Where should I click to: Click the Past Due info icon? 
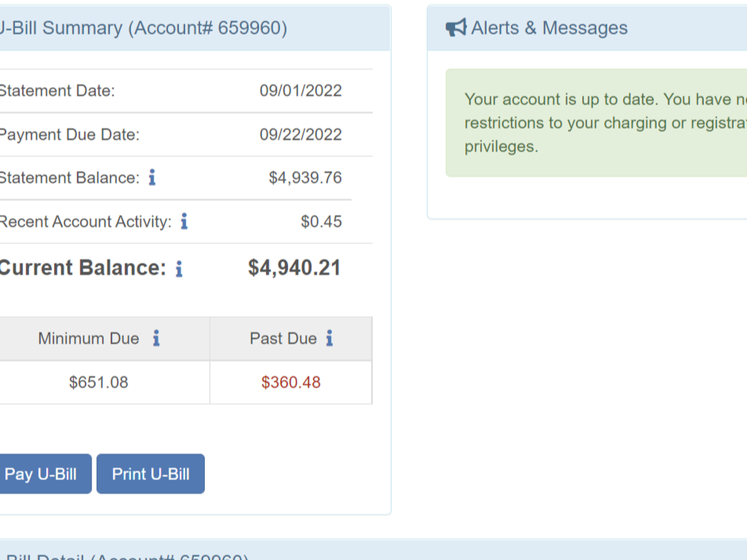[329, 338]
